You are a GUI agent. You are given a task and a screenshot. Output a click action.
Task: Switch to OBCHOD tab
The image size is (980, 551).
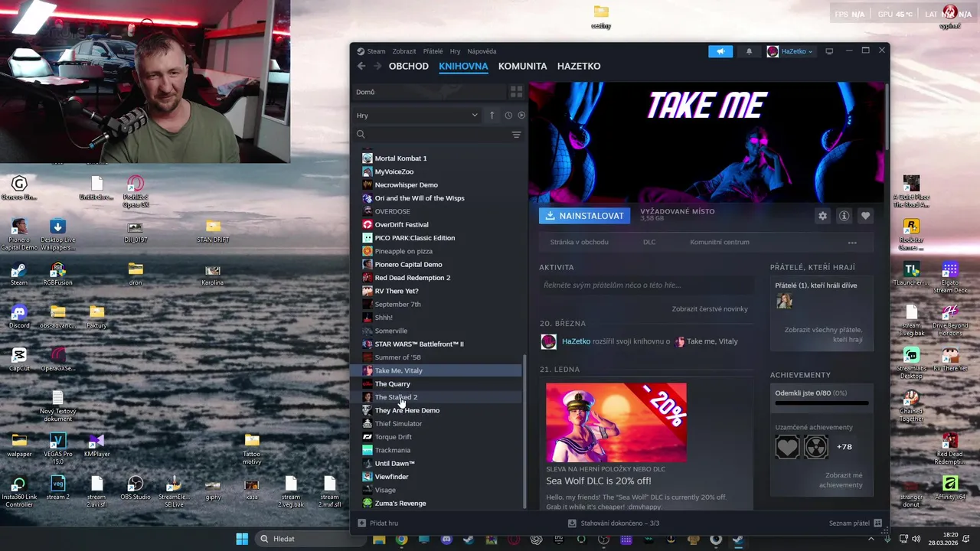click(408, 66)
